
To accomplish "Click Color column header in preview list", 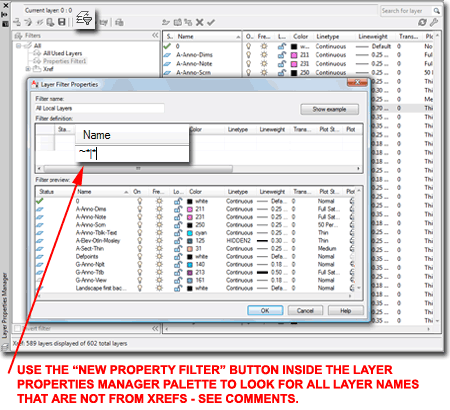I will 195,192.
